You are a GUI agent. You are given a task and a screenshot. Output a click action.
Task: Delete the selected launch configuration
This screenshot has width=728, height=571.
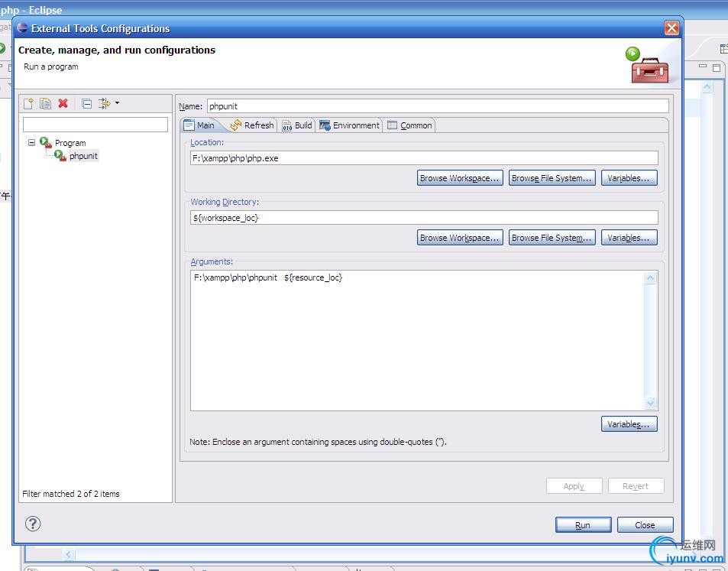(63, 103)
